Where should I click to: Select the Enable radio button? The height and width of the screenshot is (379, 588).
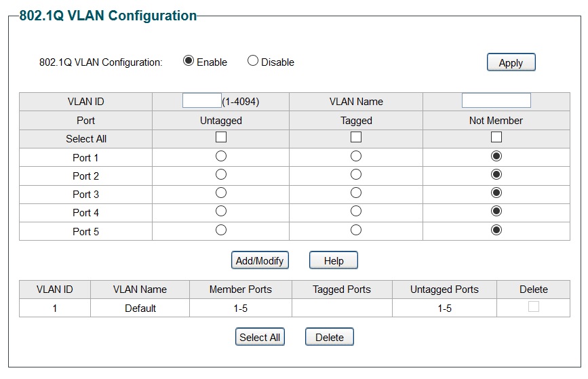tap(189, 61)
